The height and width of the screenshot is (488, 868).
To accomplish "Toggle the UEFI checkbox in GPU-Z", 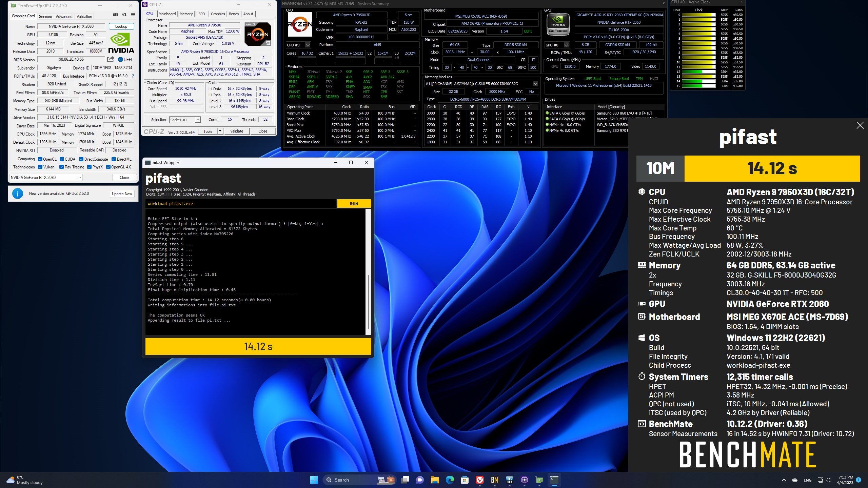I will tap(120, 60).
